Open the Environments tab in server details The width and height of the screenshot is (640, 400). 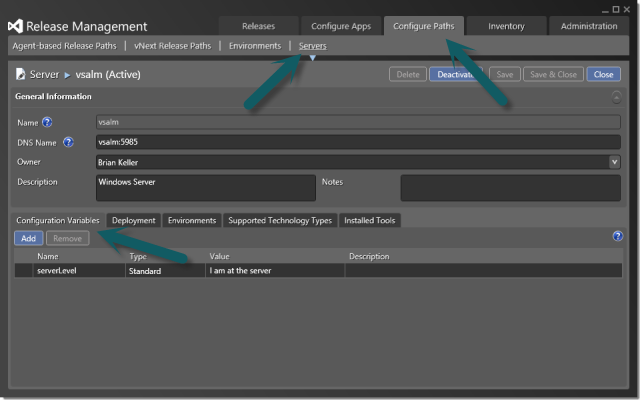(192, 220)
